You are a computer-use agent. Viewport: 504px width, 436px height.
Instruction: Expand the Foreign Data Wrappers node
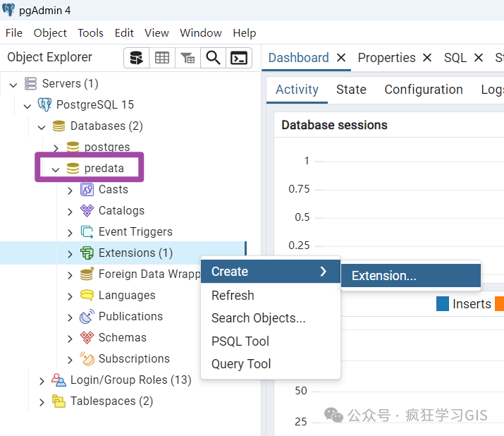click(x=70, y=275)
